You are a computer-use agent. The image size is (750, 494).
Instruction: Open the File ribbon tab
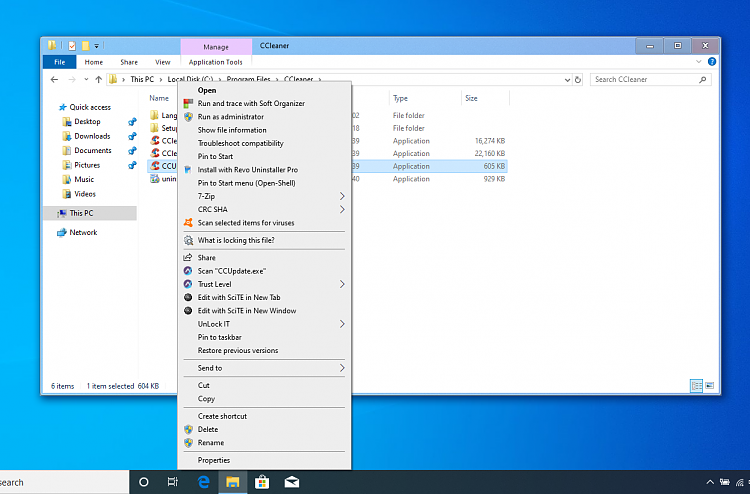coord(60,62)
